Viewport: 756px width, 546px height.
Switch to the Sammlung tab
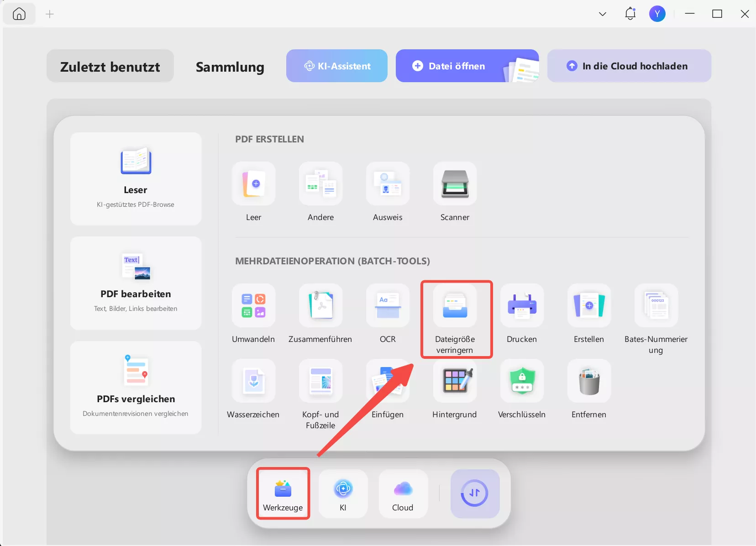pyautogui.click(x=230, y=67)
